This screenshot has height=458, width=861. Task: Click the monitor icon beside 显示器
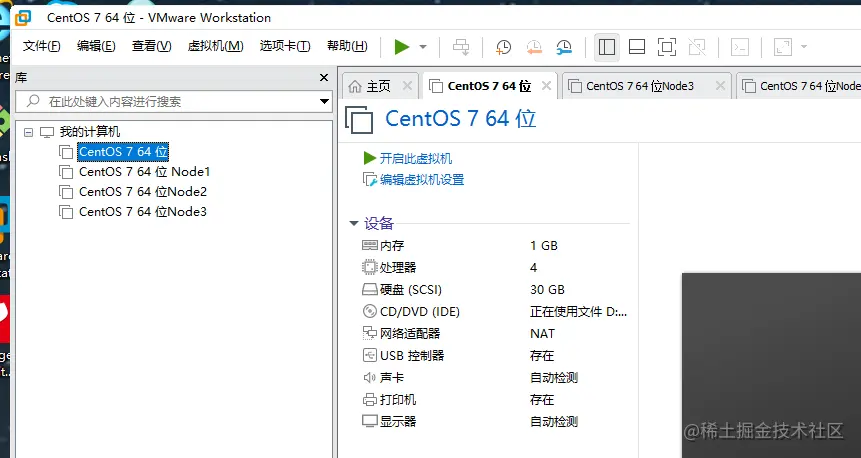(370, 421)
